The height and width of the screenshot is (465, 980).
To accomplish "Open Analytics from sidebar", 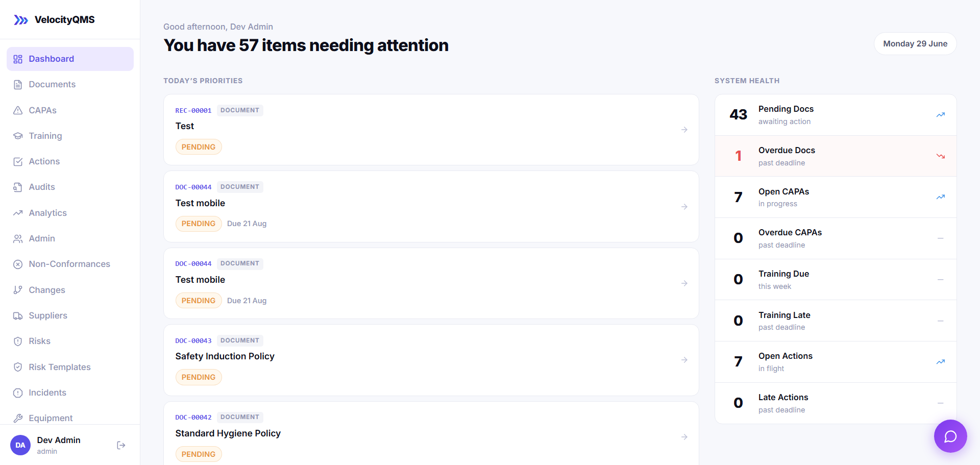I will pos(70,213).
